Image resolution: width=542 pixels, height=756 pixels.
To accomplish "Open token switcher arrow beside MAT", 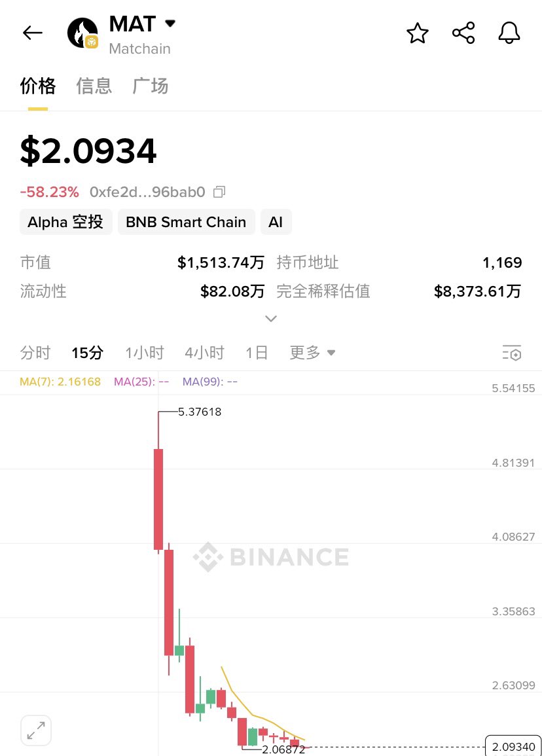I will [170, 23].
